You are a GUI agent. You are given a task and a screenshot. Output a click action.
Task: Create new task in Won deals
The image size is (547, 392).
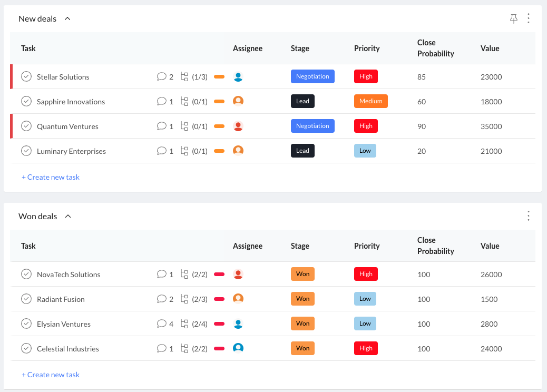(51, 375)
